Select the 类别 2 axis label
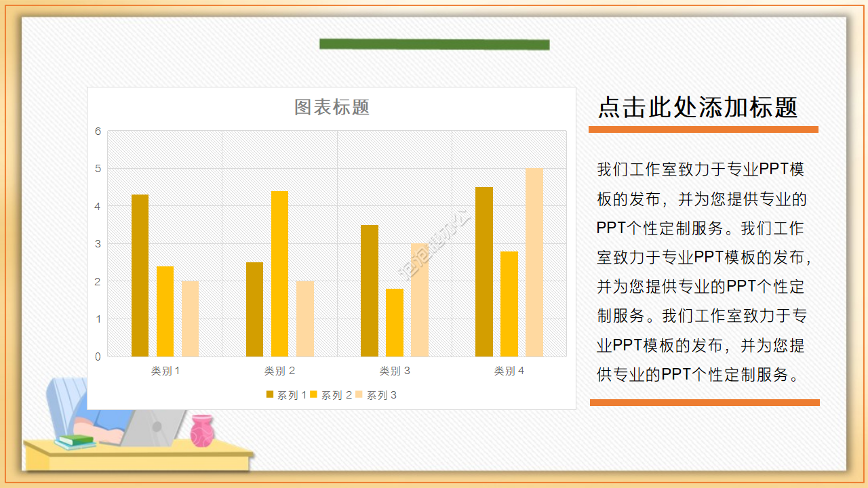The width and height of the screenshot is (868, 488). (280, 371)
